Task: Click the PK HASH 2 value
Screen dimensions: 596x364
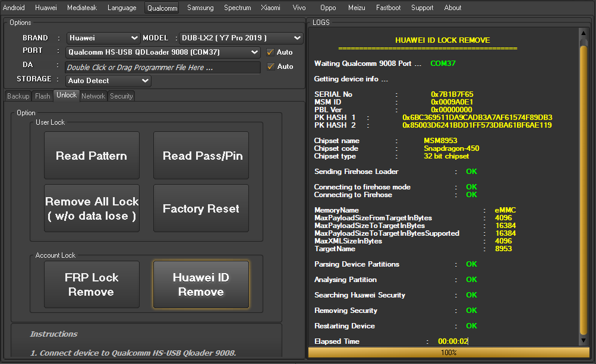Action: point(477,125)
